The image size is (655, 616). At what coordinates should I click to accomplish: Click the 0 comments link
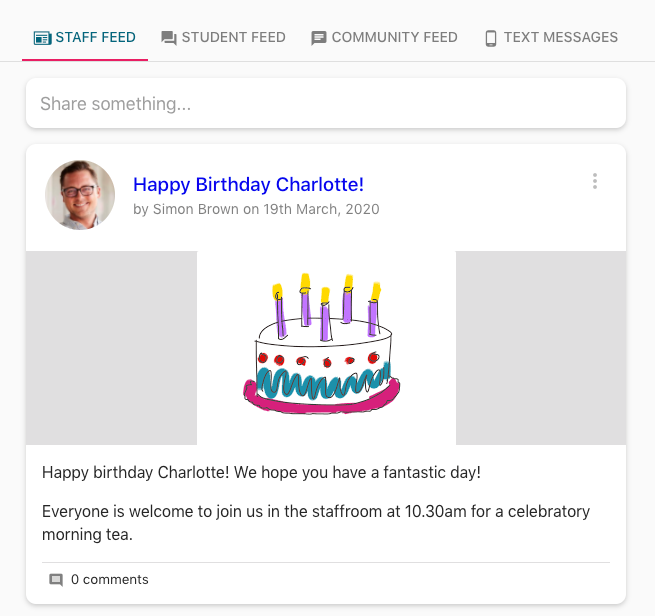109,580
